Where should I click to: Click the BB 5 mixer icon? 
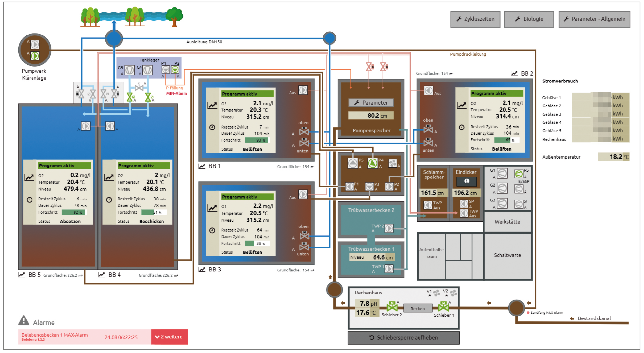(x=86, y=126)
